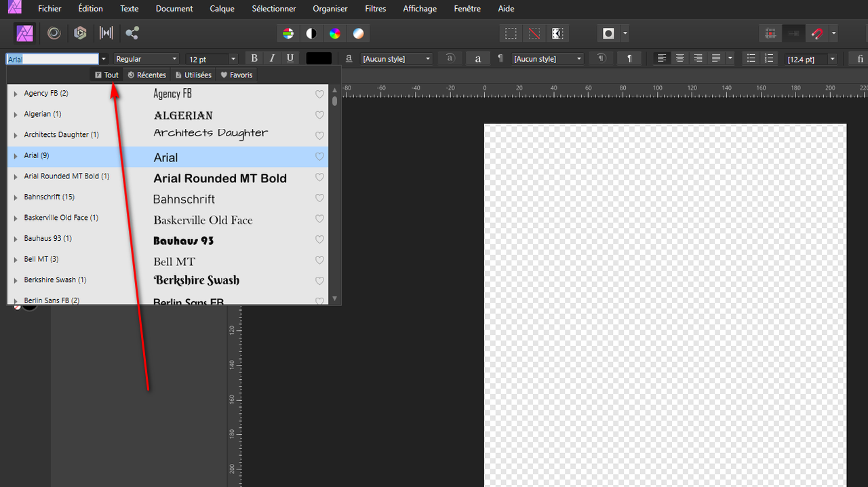Open the Quick Mask options dropdown arrow
This screenshot has width=868, height=487.
pyautogui.click(x=625, y=33)
